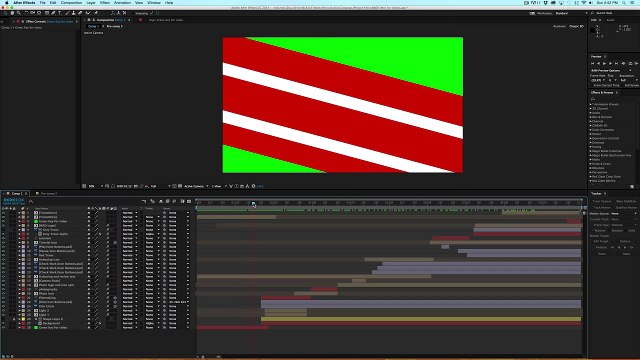Start RAM preview in Preview panel
Viewport: 640px width, 360px height.
[x=636, y=64]
